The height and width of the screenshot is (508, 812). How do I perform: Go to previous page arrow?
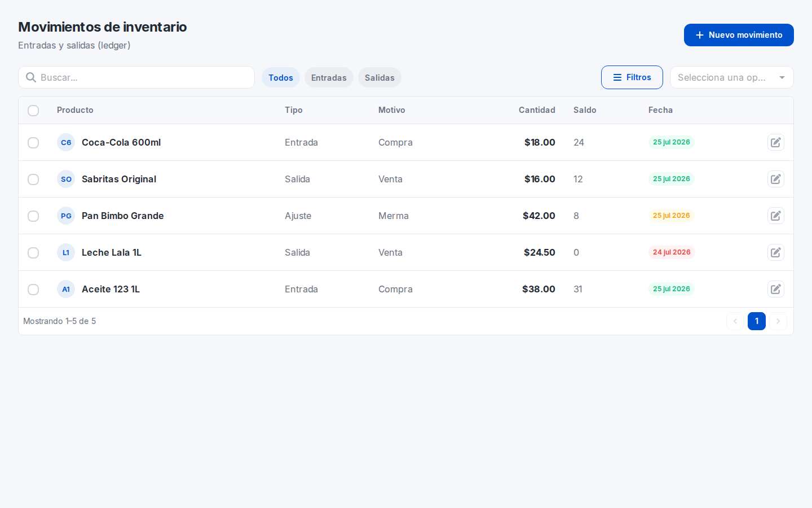click(735, 321)
